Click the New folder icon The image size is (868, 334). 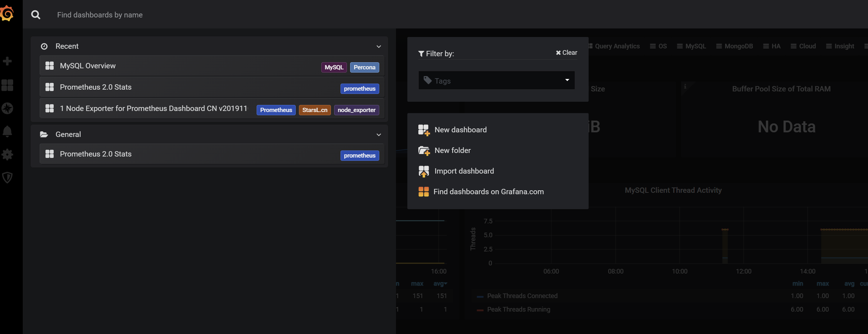424,151
